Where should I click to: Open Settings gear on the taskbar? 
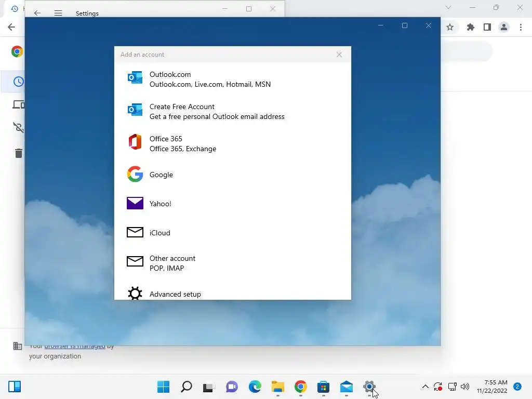pos(369,387)
